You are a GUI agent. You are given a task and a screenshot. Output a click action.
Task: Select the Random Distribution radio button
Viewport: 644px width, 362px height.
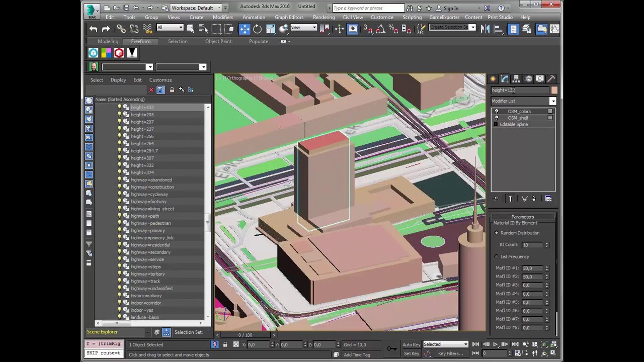(497, 233)
